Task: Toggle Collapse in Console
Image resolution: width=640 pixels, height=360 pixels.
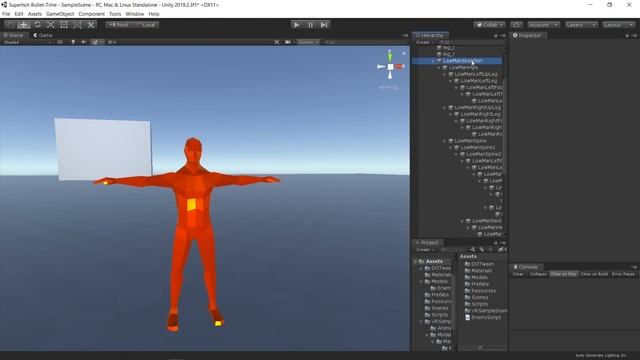Action: [x=538, y=274]
